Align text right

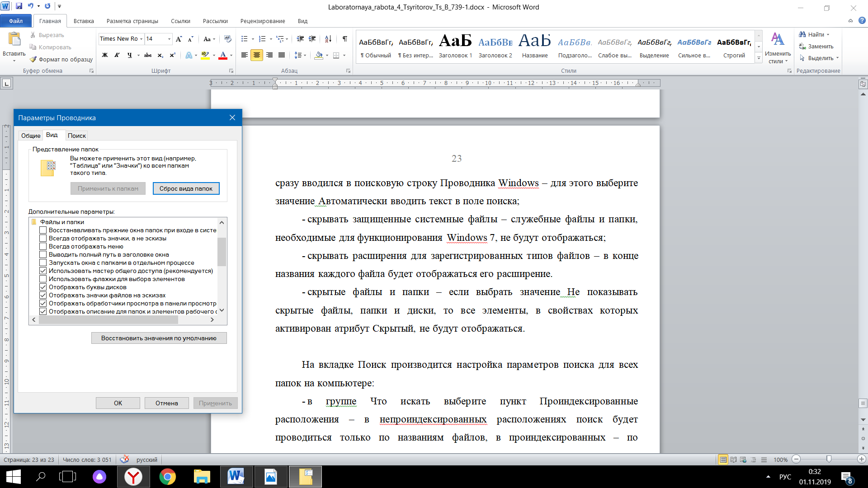pyautogui.click(x=269, y=55)
